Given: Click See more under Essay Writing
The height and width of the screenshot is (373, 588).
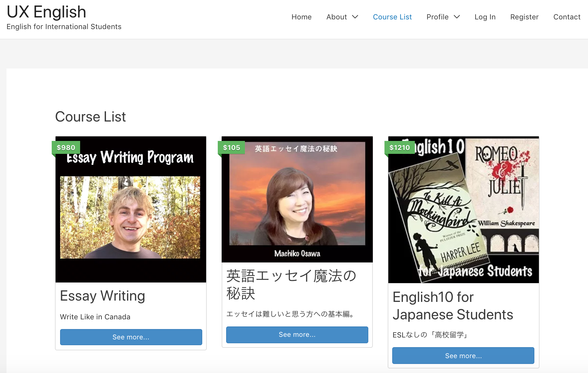Looking at the screenshot, I should (131, 337).
